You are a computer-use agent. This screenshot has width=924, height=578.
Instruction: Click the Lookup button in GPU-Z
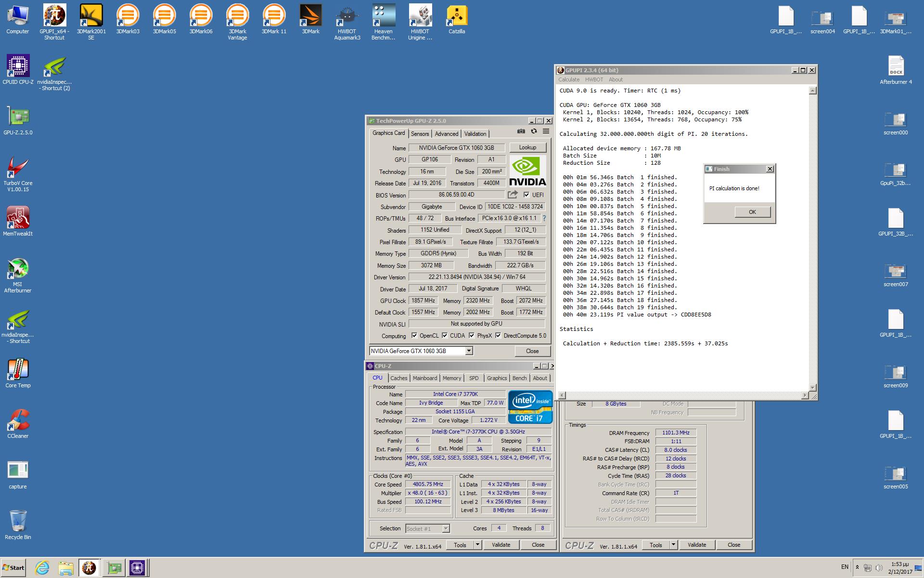[x=527, y=147]
